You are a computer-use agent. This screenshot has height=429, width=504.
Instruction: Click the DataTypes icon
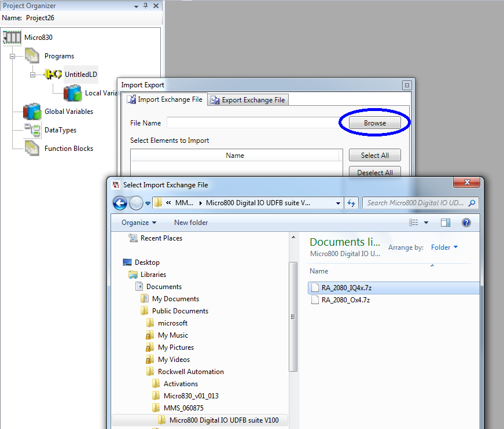tap(32, 130)
